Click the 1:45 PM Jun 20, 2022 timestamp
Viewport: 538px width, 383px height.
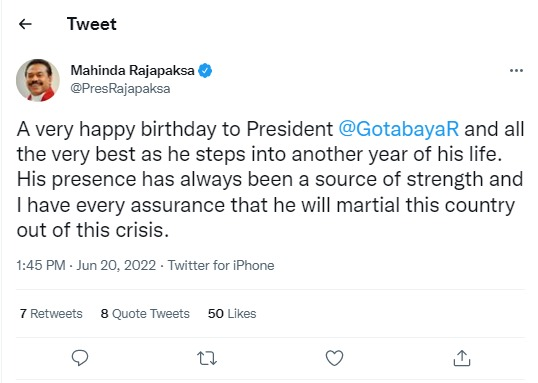click(x=86, y=266)
